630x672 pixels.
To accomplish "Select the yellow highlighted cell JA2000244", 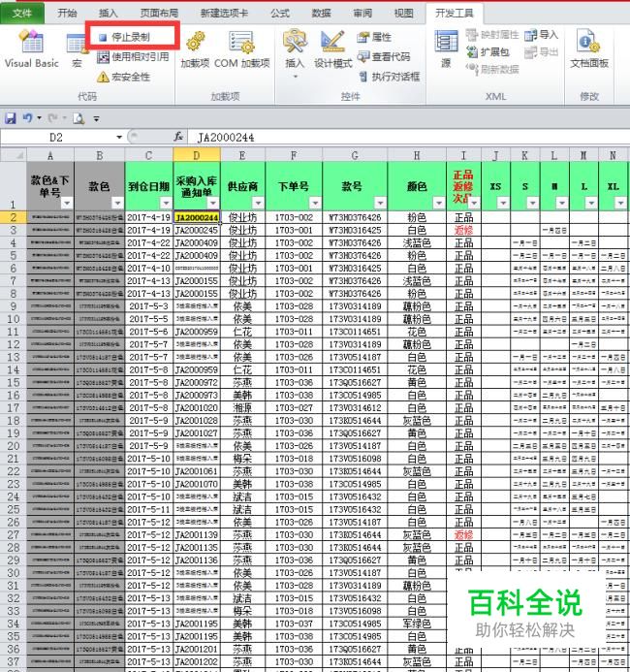I will [197, 217].
